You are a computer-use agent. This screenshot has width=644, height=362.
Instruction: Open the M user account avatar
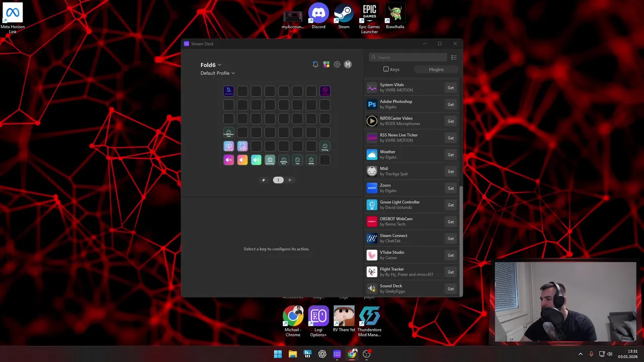[x=348, y=64]
